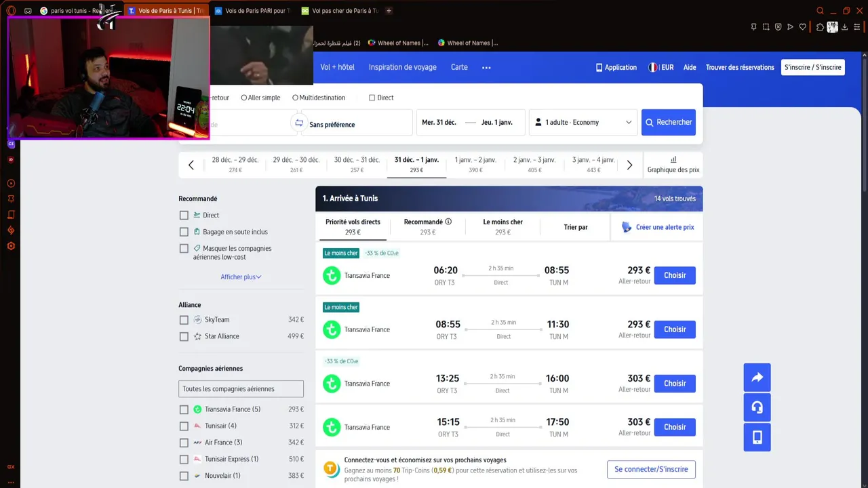Click the more options dots in the navigation bar
The image size is (868, 488).
coord(486,68)
